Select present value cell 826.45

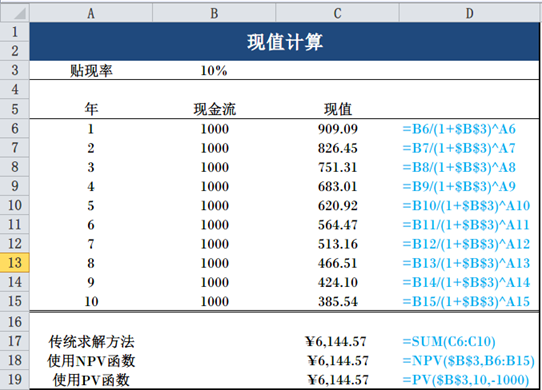(338, 148)
